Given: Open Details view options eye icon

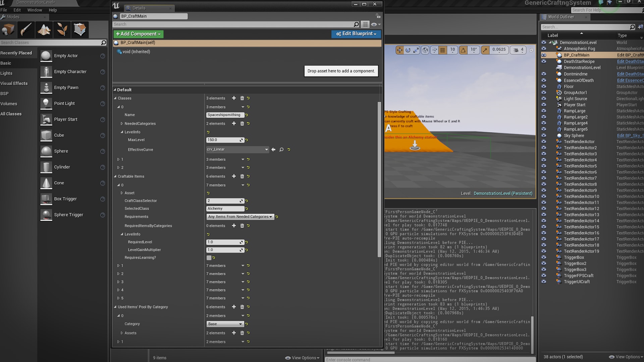Looking at the screenshot, I should [376, 24].
